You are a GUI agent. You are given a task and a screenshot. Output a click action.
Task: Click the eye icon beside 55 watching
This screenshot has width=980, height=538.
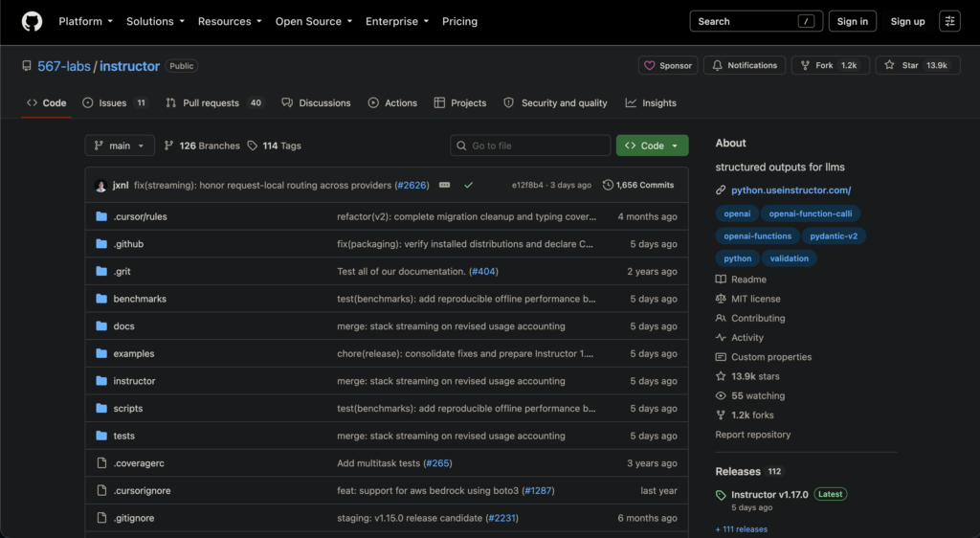click(721, 395)
